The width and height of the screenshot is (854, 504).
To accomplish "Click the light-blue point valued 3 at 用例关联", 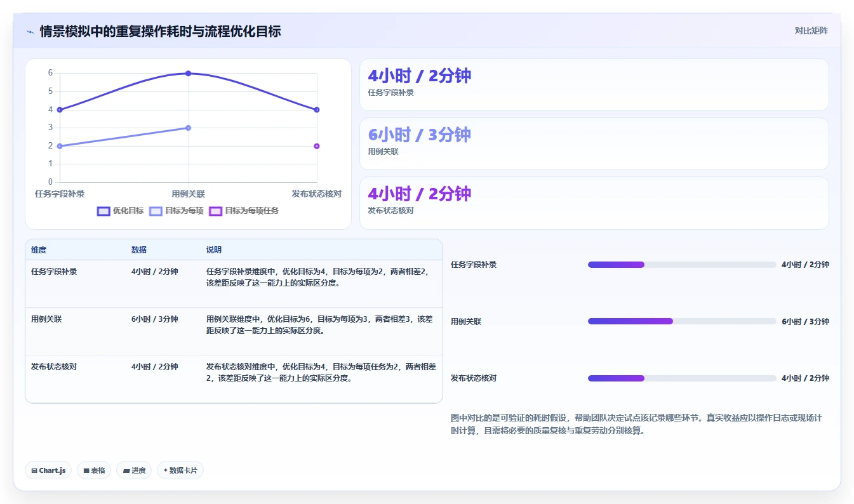I will (x=188, y=128).
